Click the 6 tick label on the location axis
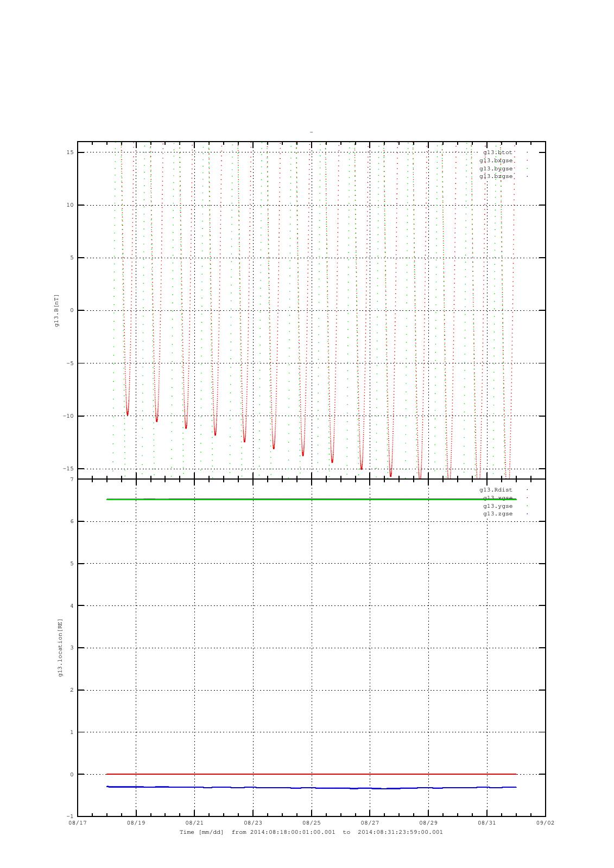614x868 pixels. pyautogui.click(x=72, y=522)
